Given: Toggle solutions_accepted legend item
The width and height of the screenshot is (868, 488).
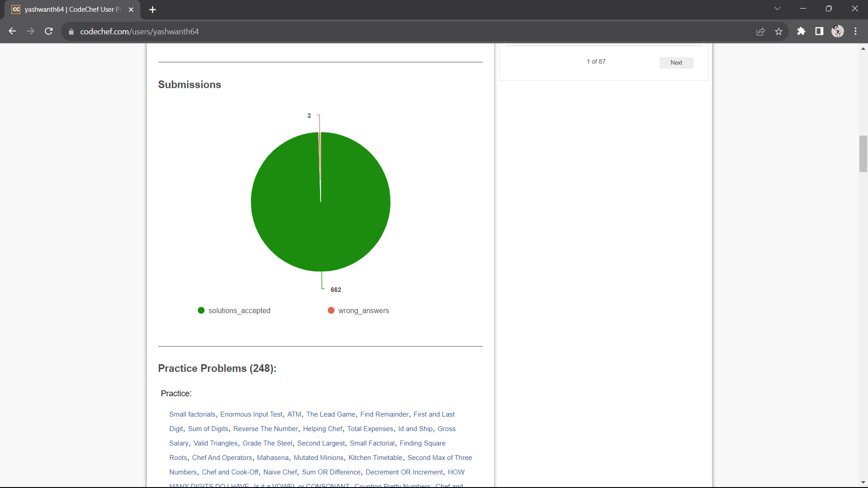Looking at the screenshot, I should tap(234, 310).
